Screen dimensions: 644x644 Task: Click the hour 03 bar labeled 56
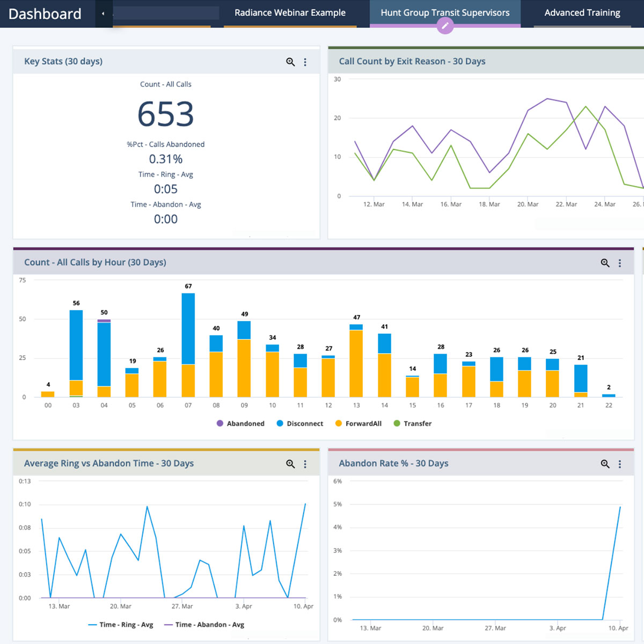pyautogui.click(x=76, y=354)
